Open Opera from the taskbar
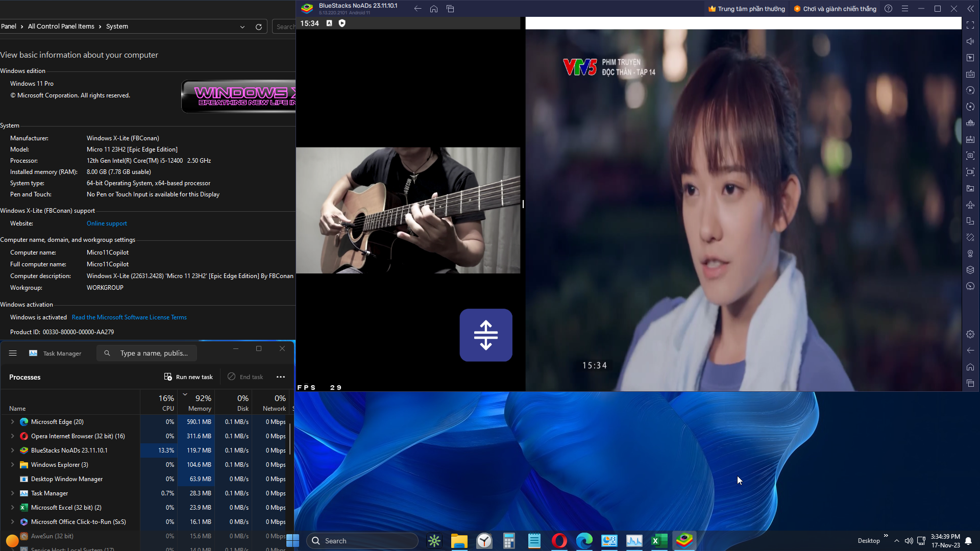The height and width of the screenshot is (551, 980). pos(559,541)
